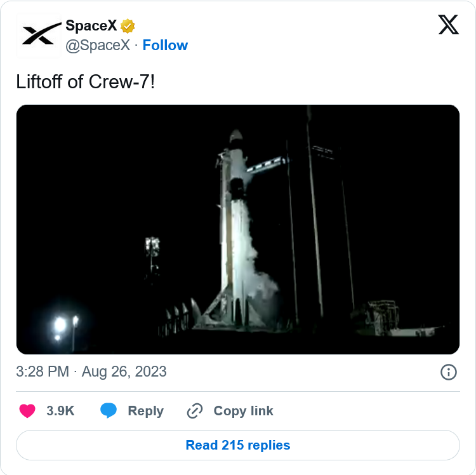Click the info circle icon
The height and width of the screenshot is (475, 476).
click(x=448, y=372)
